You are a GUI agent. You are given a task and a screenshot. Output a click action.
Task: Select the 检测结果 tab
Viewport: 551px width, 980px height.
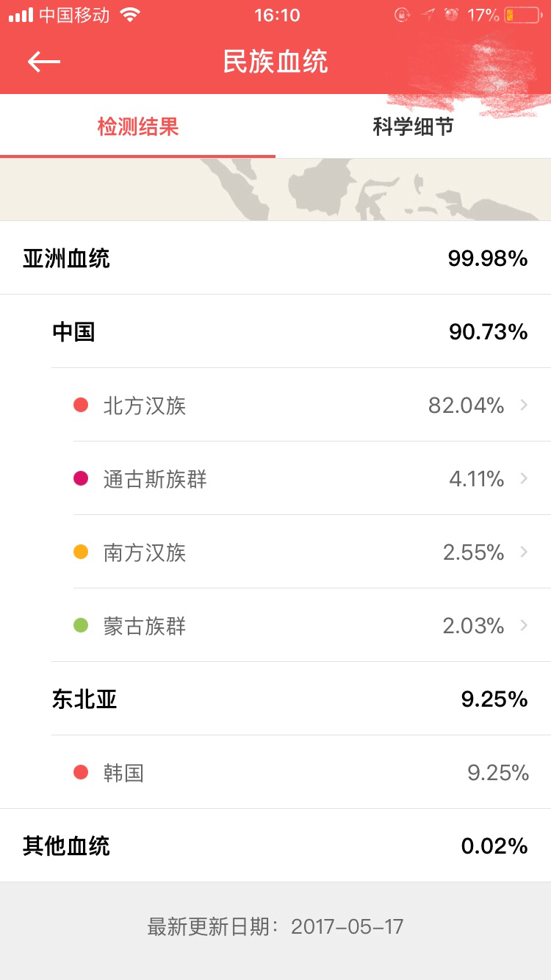point(138,126)
